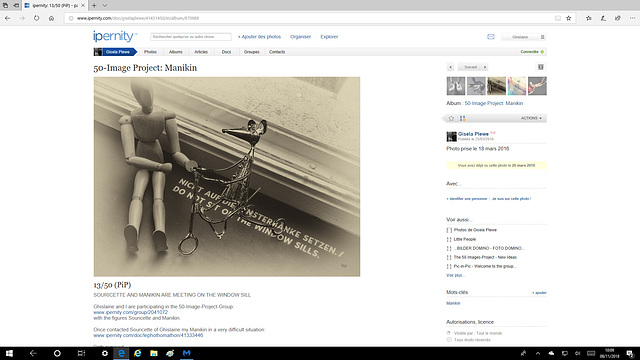This screenshot has width=640, height=360.
Task: Toggle reading view icon in address bar
Action: point(558,18)
